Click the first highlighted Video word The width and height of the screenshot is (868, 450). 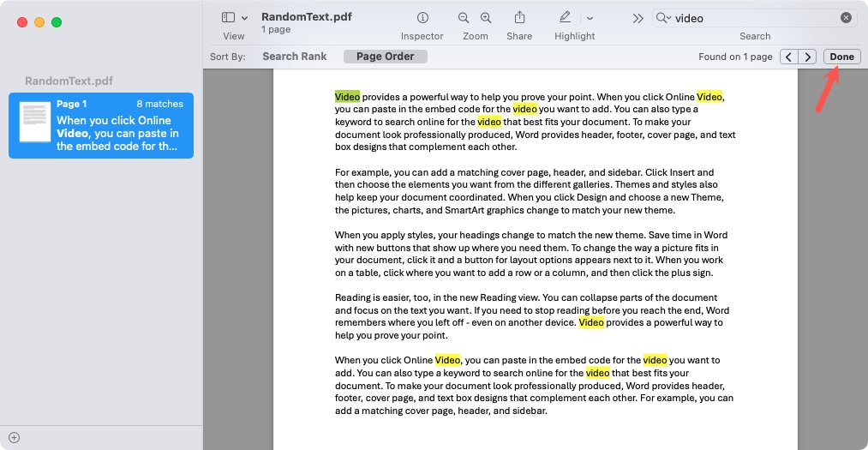click(x=347, y=97)
